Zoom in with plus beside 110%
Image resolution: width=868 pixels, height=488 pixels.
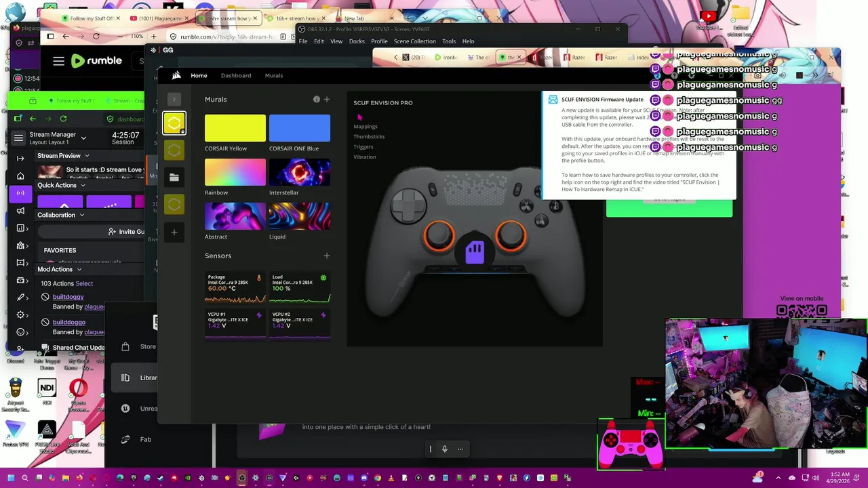pyautogui.click(x=153, y=36)
